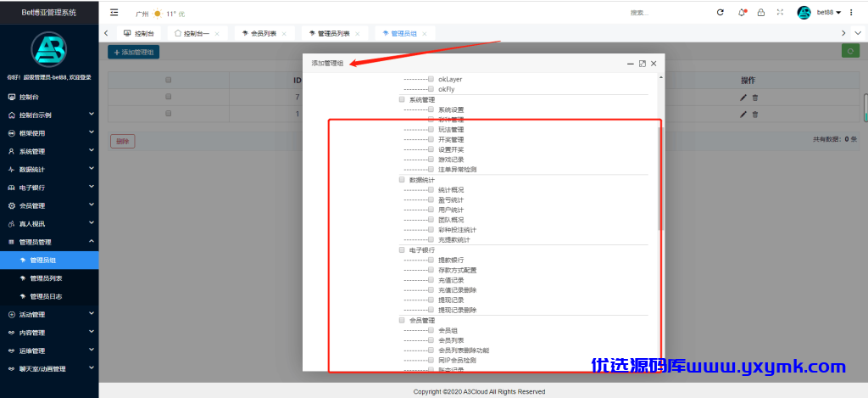The image size is (868, 398).
Task: Expand the 数据统计 sidebar menu
Action: pyautogui.click(x=92, y=169)
